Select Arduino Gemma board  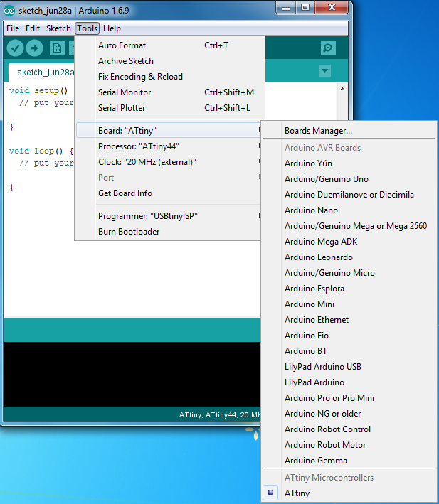pyautogui.click(x=349, y=461)
